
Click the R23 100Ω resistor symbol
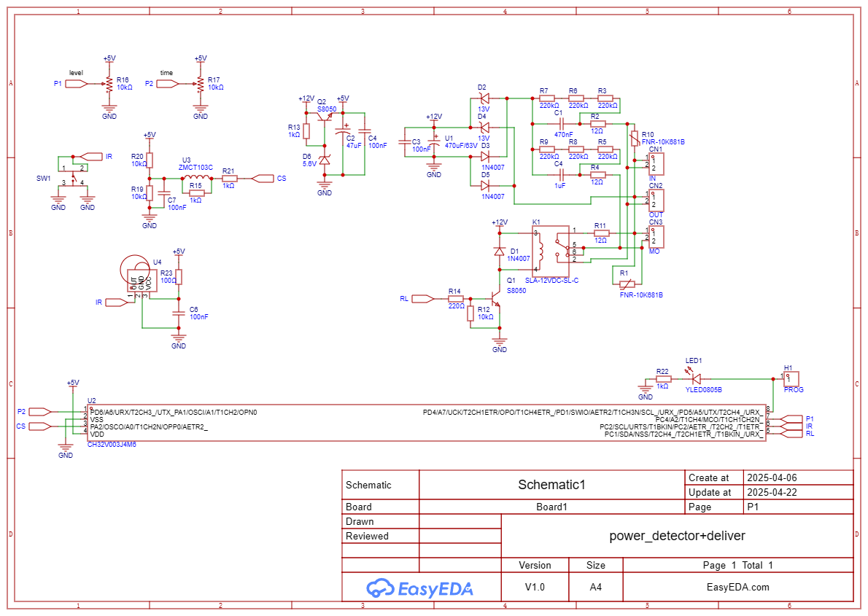click(x=178, y=277)
